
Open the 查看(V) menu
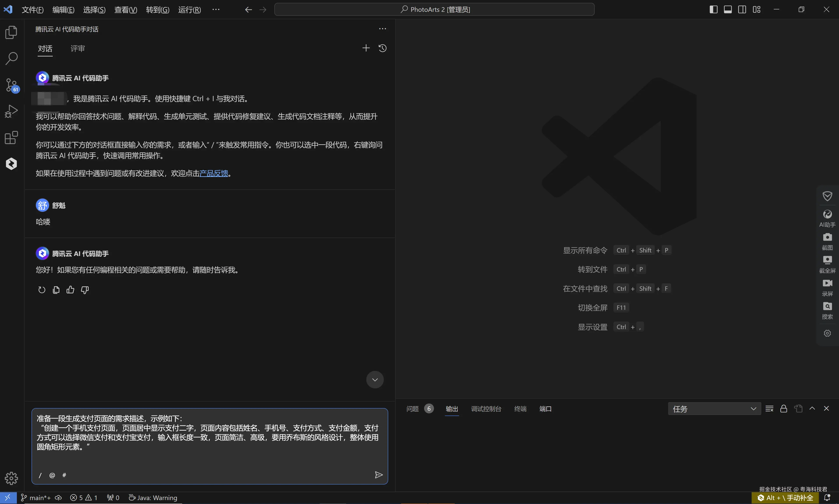point(126,9)
